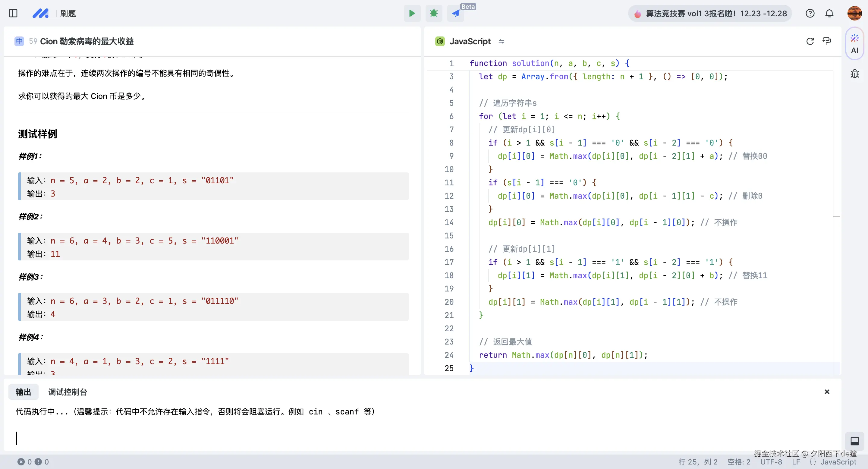The width and height of the screenshot is (868, 469).
Task: Run the code with play button
Action: tap(412, 14)
